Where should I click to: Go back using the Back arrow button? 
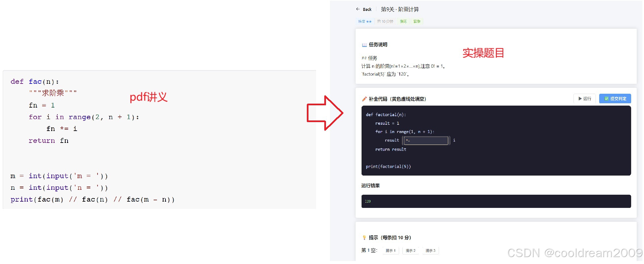pos(364,9)
